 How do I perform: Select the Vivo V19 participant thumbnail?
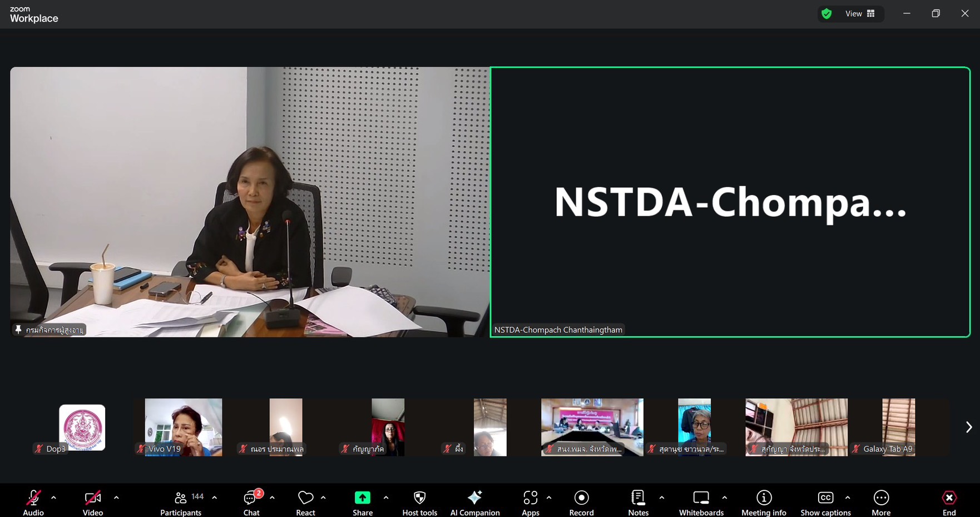(x=183, y=427)
